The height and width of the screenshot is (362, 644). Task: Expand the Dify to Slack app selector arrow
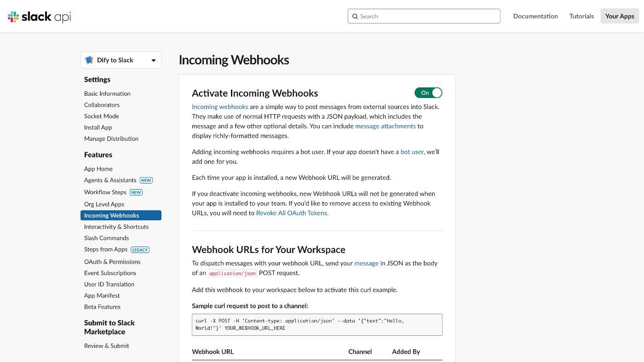[154, 60]
